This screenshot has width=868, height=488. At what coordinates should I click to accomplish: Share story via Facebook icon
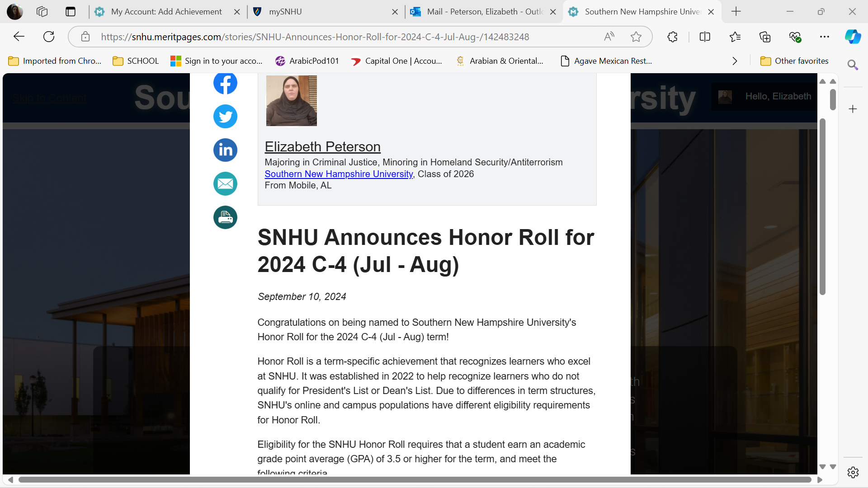click(225, 83)
